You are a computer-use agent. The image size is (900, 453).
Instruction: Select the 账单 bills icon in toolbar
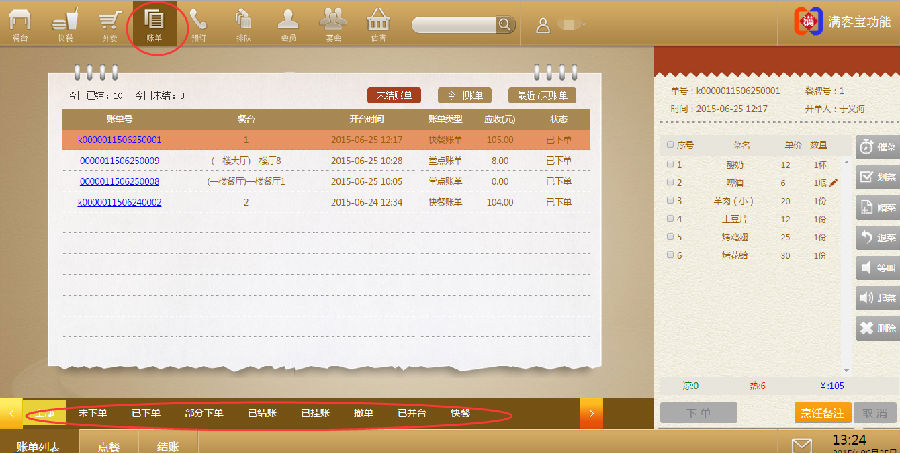155,22
